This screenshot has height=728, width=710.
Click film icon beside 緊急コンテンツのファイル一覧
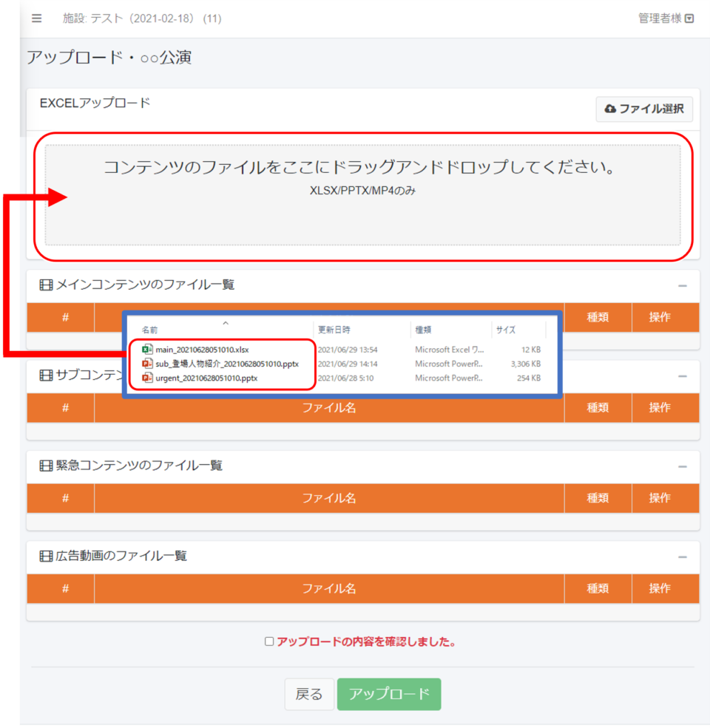(47, 466)
